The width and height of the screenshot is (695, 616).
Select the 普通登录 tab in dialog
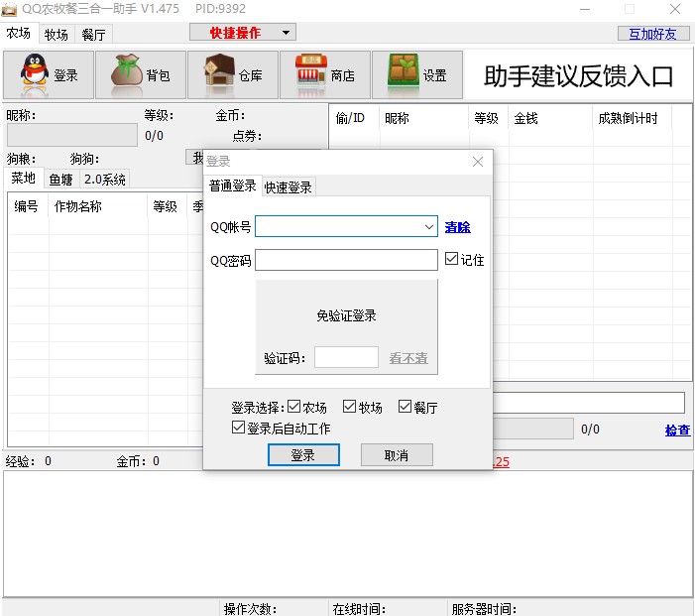(233, 185)
